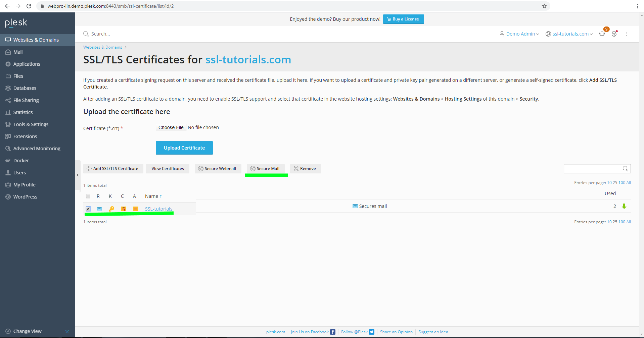Click the Remove button
The width and height of the screenshot is (644, 338).
306,169
